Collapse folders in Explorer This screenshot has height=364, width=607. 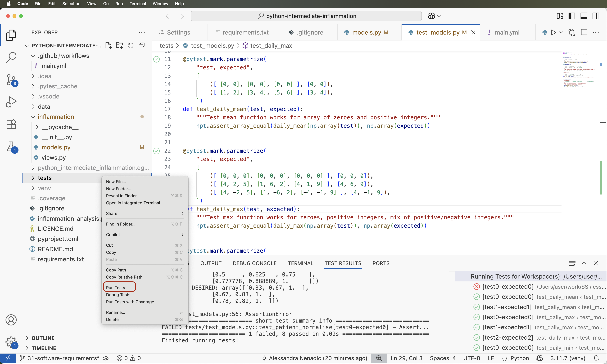tap(142, 45)
